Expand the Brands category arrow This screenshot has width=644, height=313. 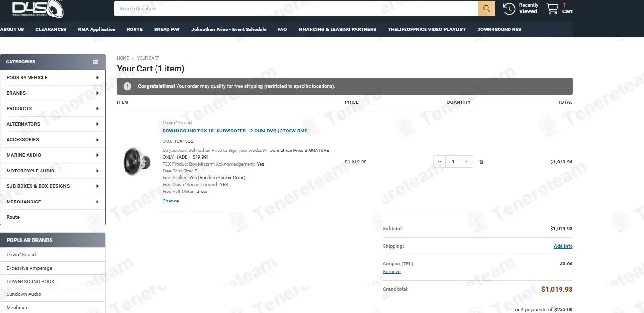click(97, 93)
